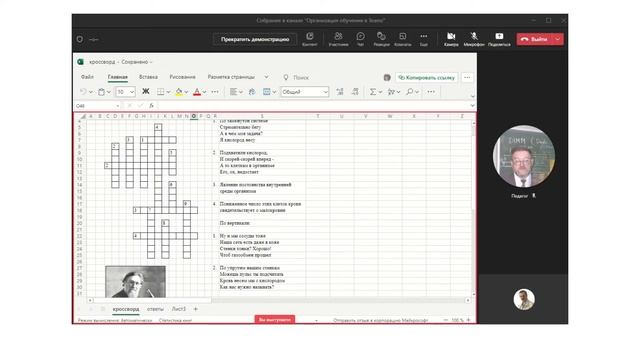The height and width of the screenshot is (360, 640).
Task: Click the text alignment icon
Action: pyautogui.click(x=233, y=92)
